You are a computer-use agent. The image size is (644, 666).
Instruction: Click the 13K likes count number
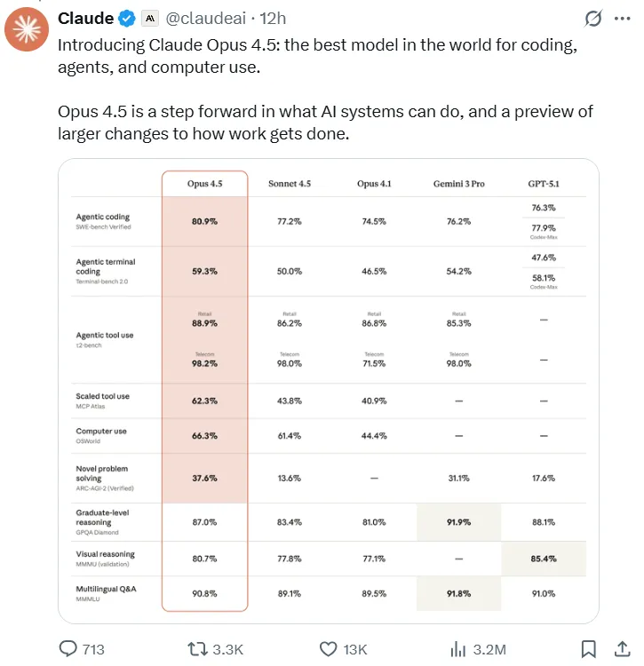(x=356, y=650)
